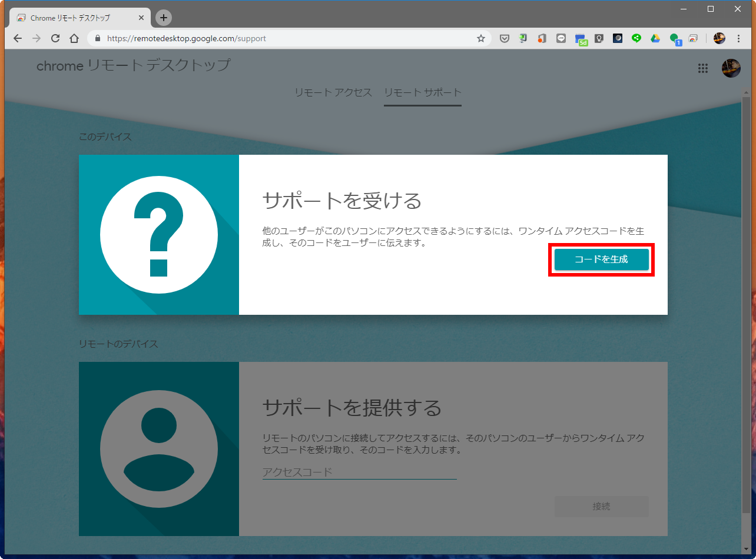View site info via the padlock icon
This screenshot has width=756, height=559.
[x=98, y=38]
